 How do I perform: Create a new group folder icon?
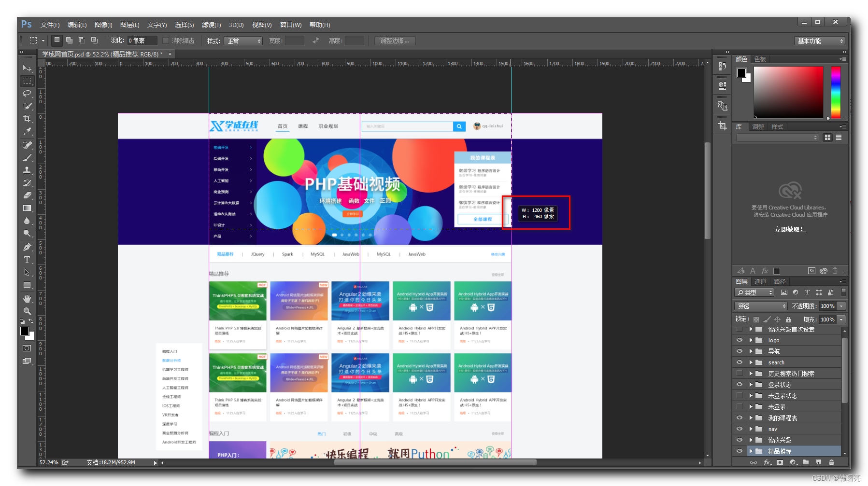[806, 462]
